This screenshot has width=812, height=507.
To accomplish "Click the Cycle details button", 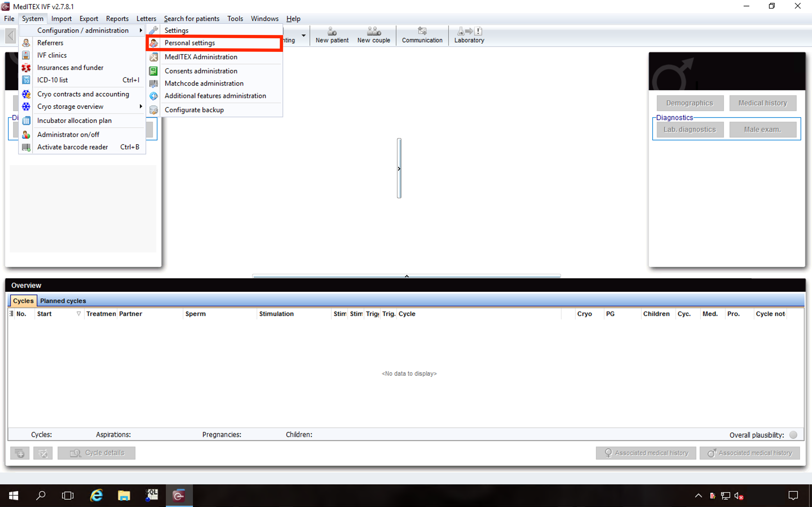I will pos(97,453).
